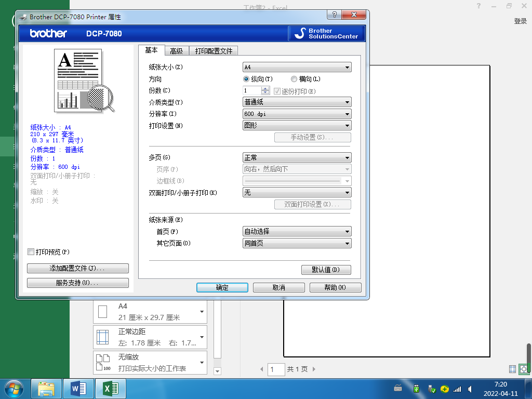
Task: Open the 分辨率 600 dpi dropdown
Action: [x=297, y=114]
